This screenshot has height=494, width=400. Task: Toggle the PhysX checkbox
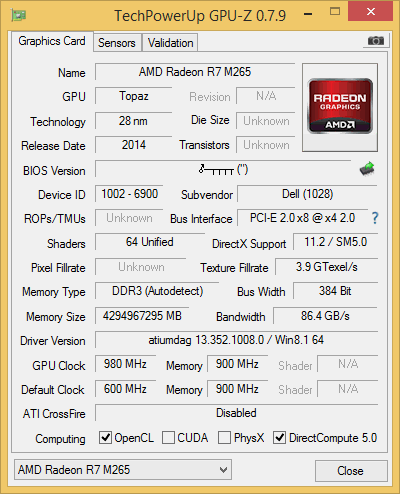224,437
